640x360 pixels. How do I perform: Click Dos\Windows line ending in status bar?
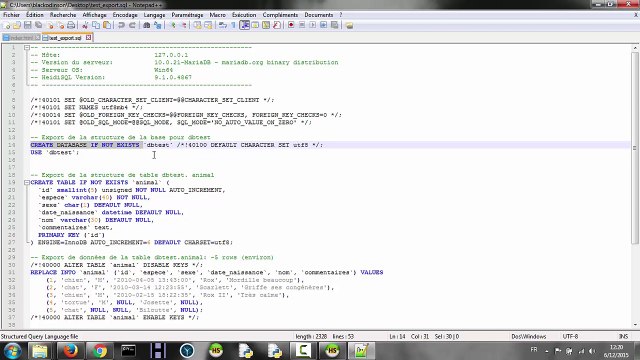[529, 336]
